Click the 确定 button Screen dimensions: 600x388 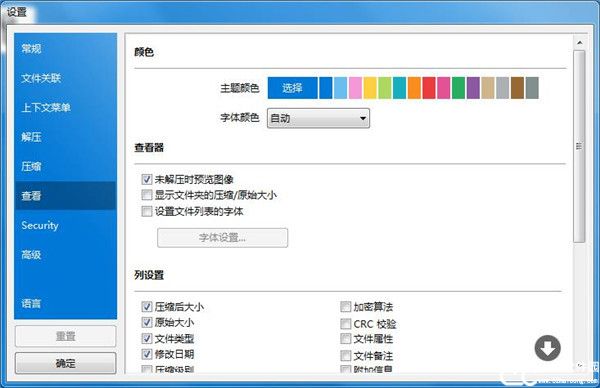[65, 363]
